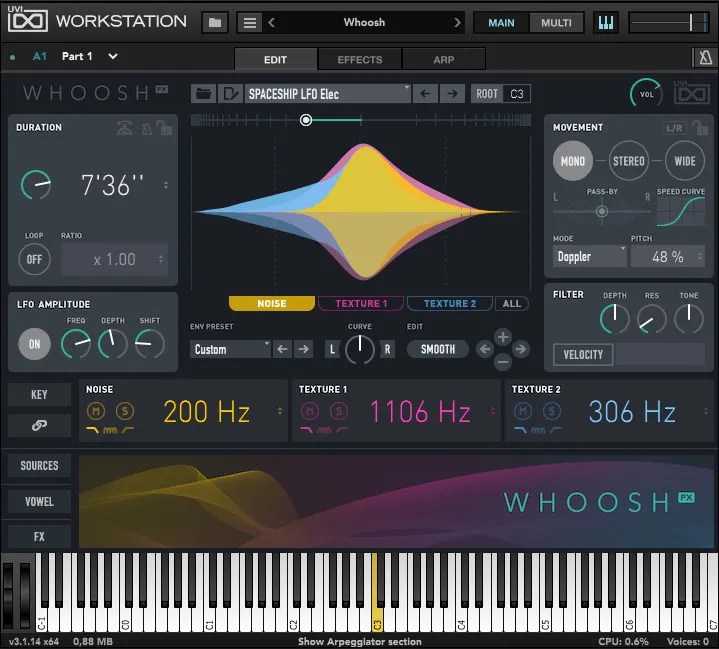The image size is (719, 649).
Task: Select MONO movement mode
Action: pos(573,161)
